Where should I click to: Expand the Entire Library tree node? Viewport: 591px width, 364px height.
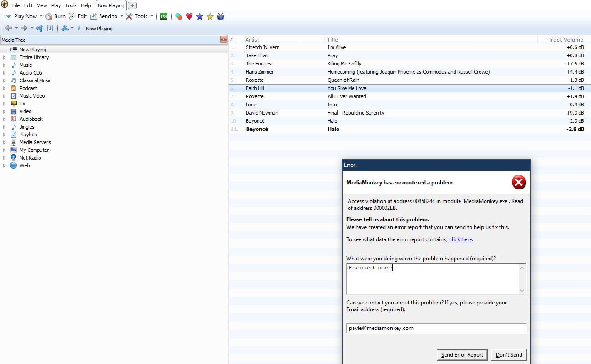click(x=5, y=57)
